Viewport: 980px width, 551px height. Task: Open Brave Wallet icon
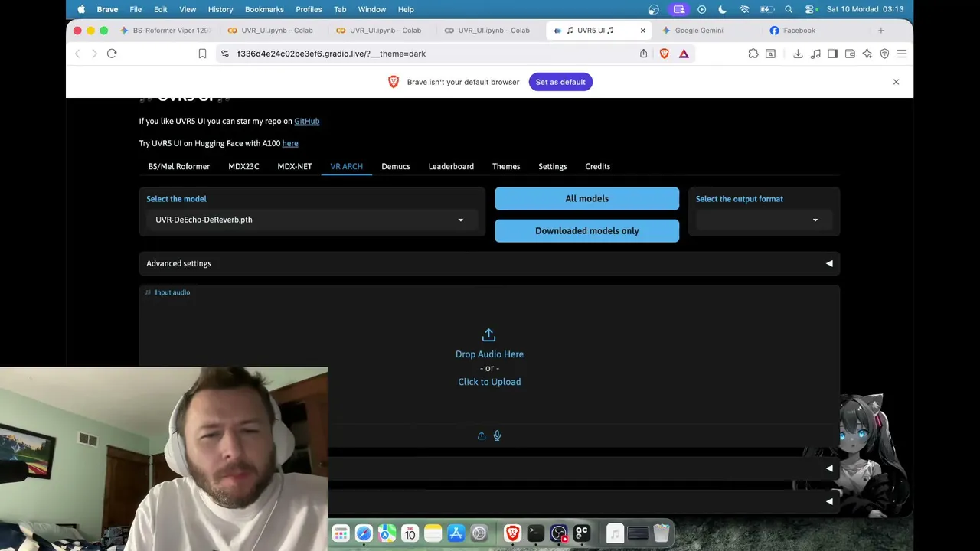850,54
